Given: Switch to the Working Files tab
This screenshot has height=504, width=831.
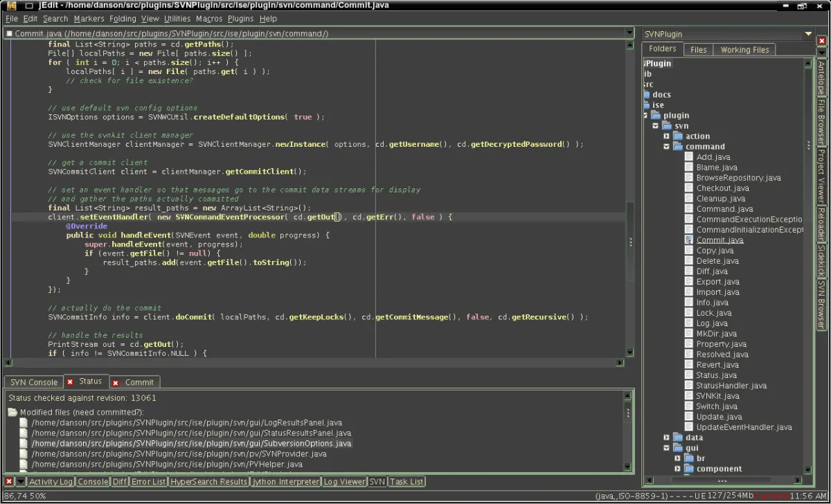Looking at the screenshot, I should coord(744,50).
